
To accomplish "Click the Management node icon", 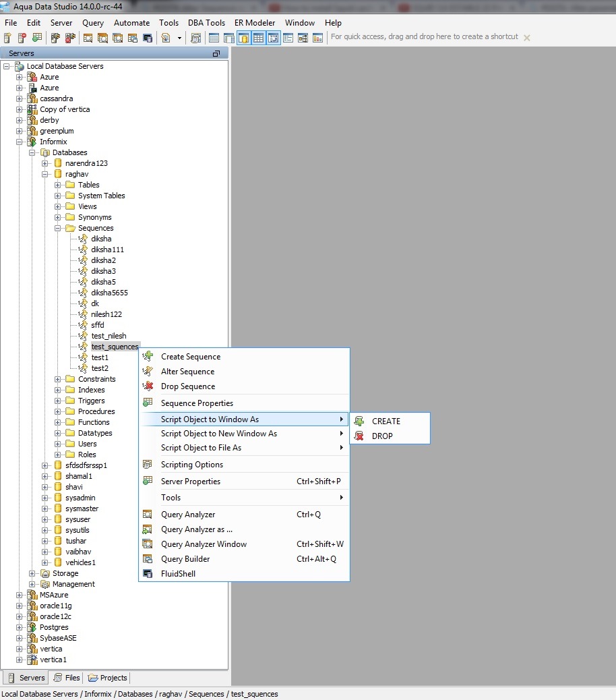I will click(45, 585).
